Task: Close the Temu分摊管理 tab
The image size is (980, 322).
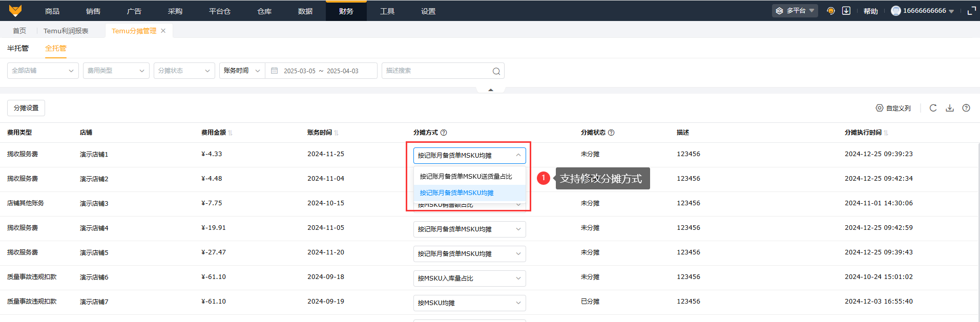Action: (x=163, y=31)
